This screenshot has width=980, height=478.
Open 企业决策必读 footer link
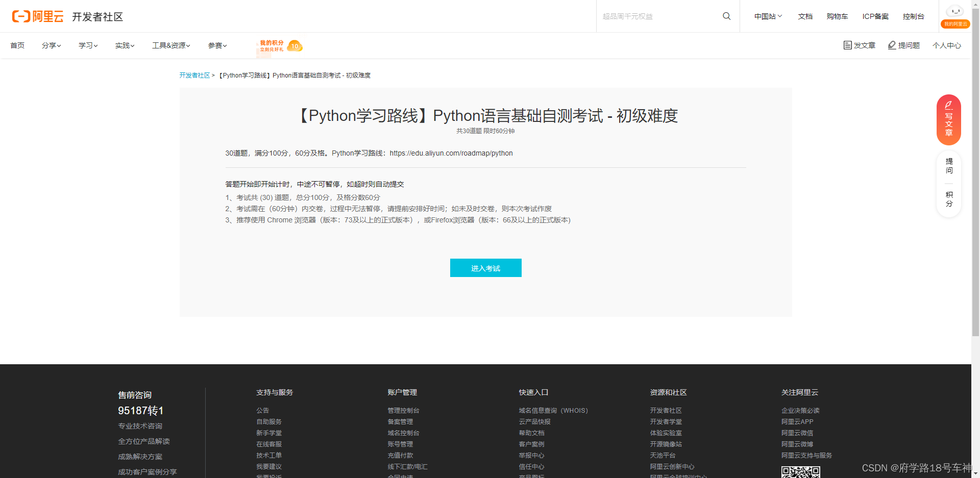coord(800,410)
